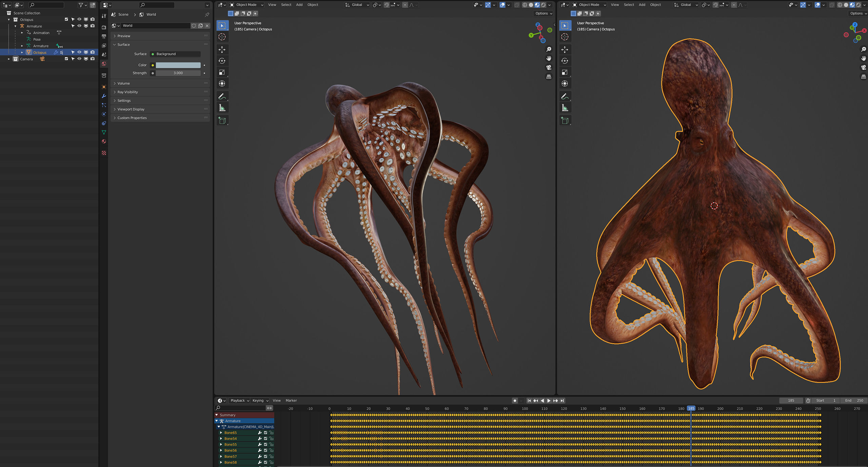Toggle Bone65 channel mute checkbox
868x467 pixels.
click(x=265, y=433)
